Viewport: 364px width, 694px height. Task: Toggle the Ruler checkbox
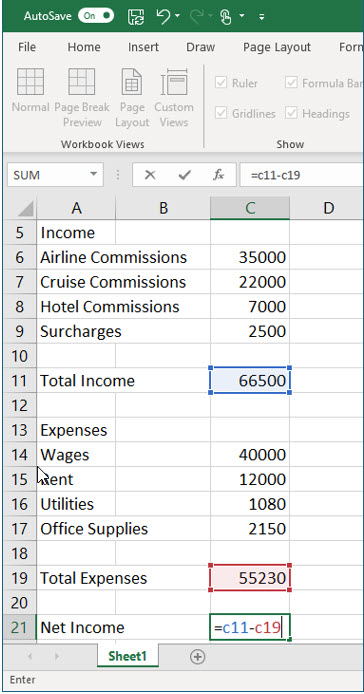coord(221,83)
